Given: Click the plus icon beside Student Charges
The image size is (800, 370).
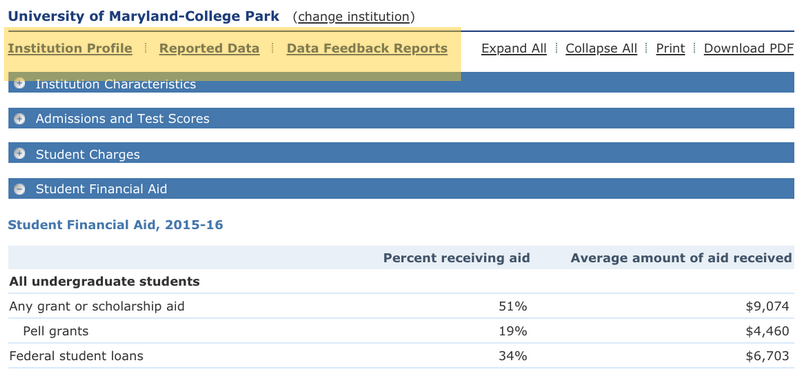Looking at the screenshot, I should [19, 154].
